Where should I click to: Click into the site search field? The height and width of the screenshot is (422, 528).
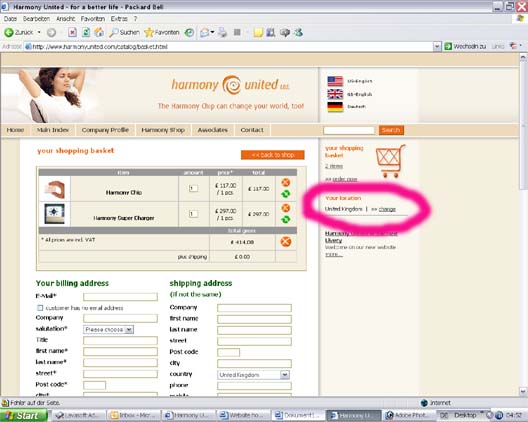pos(349,130)
